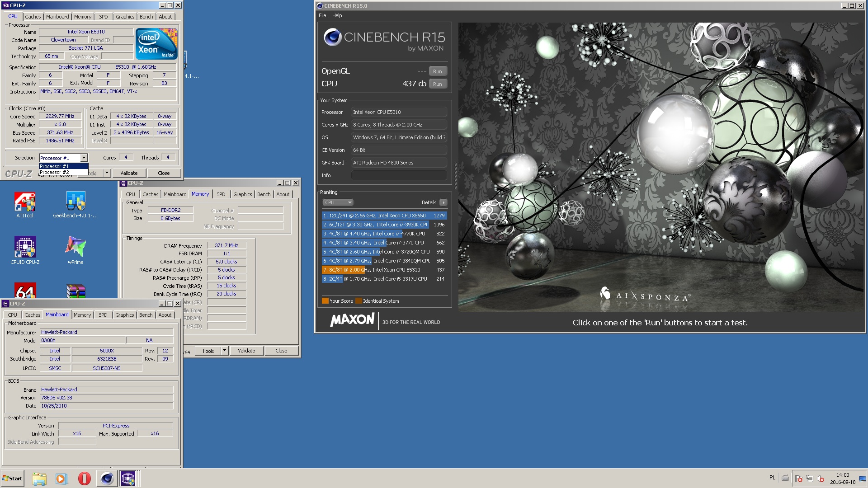Viewport: 868px width, 488px height.
Task: Click the Core Speed value 2229.77 MHz
Action: [x=60, y=117]
